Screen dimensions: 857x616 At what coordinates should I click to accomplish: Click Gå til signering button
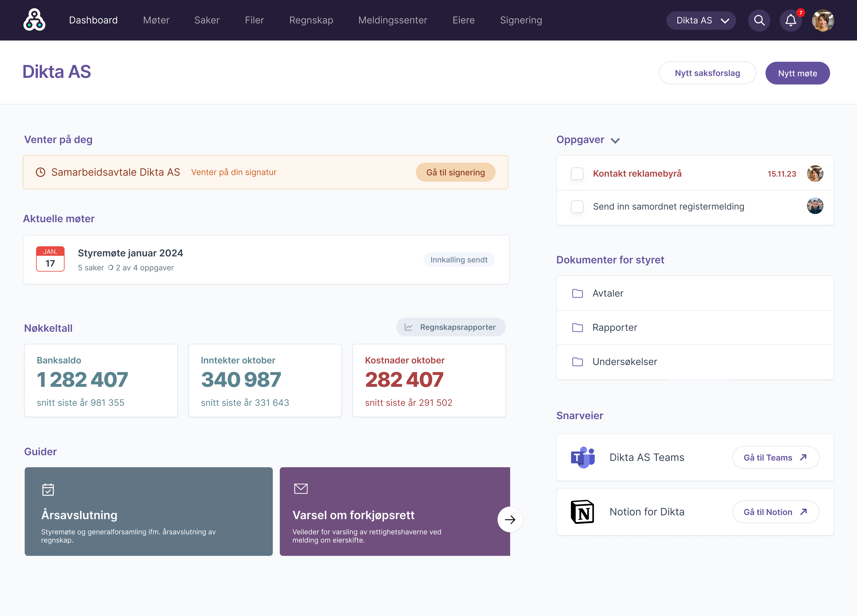pyautogui.click(x=455, y=172)
